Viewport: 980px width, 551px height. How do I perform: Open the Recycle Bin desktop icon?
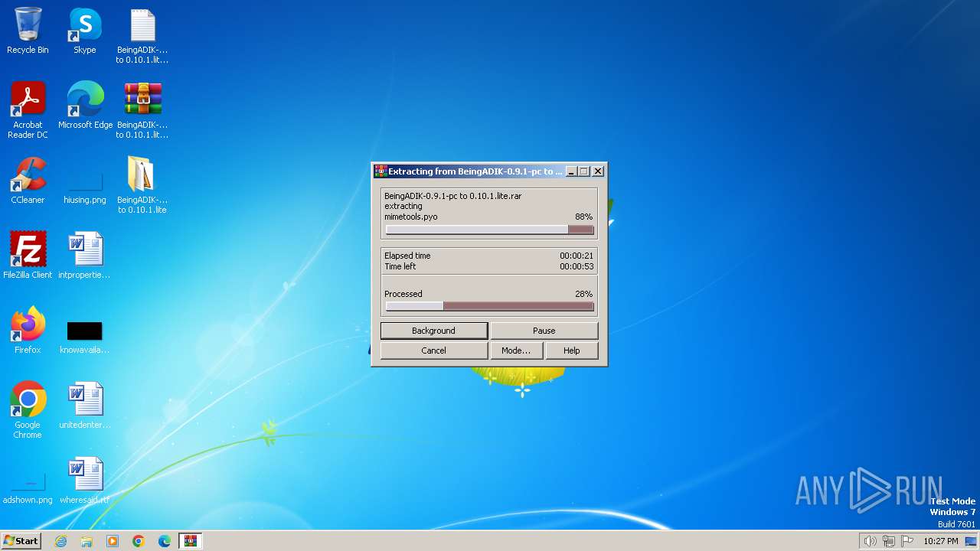pos(28,32)
